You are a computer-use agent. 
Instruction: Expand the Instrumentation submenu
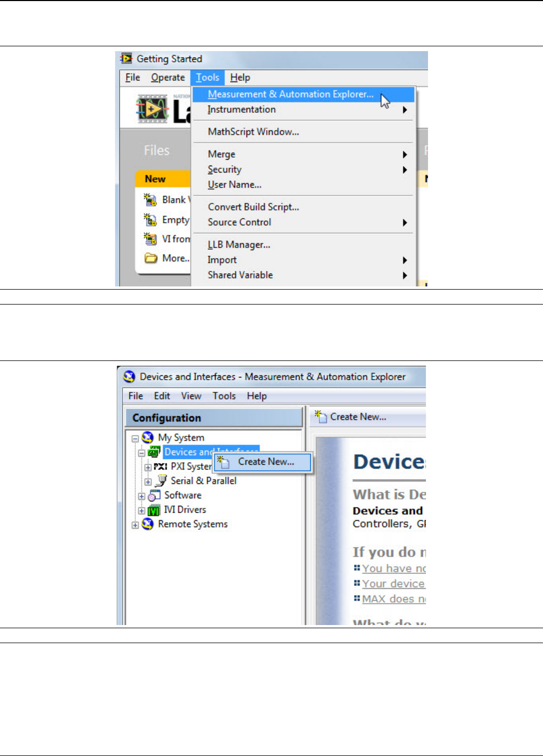tap(303, 110)
